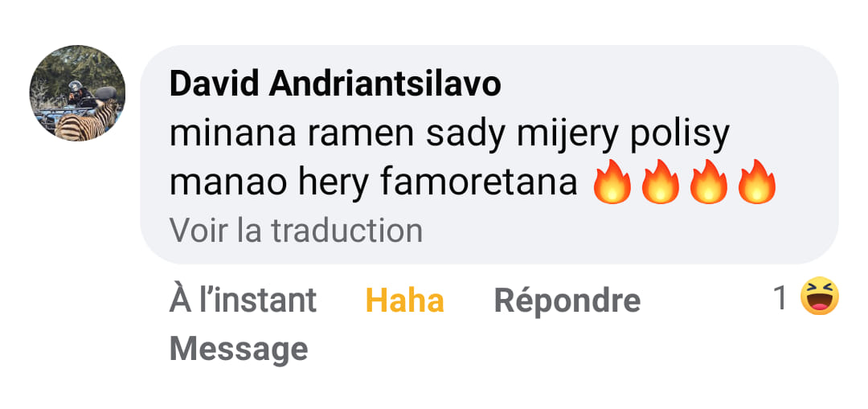The height and width of the screenshot is (409, 868).
Task: Open David Andriantsilavo's profile picture
Action: [x=77, y=93]
